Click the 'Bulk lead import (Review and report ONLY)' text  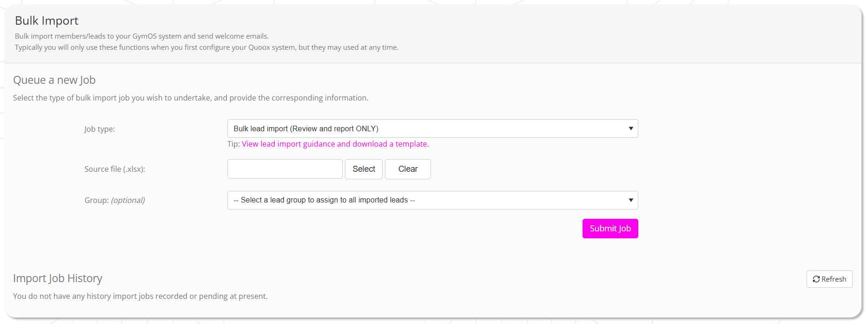click(x=305, y=129)
